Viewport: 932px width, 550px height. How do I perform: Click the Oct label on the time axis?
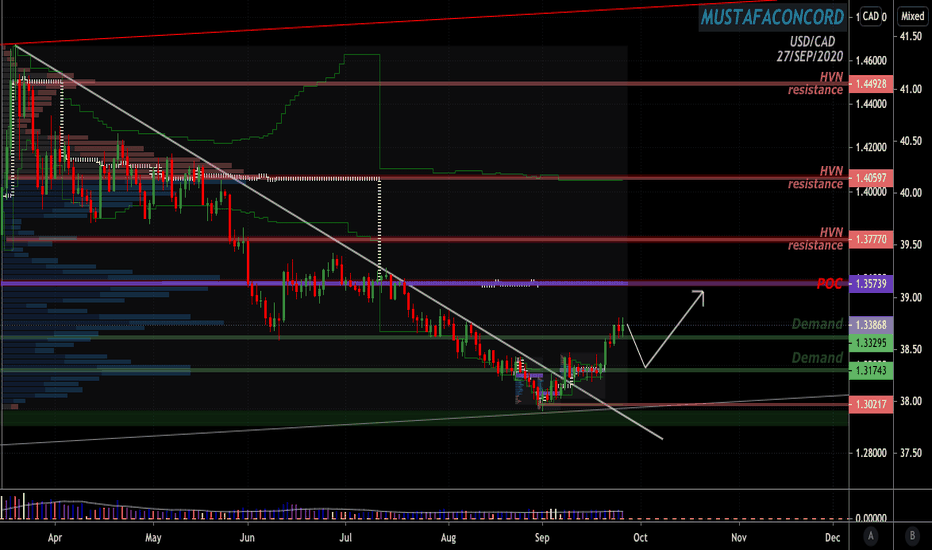coord(640,538)
